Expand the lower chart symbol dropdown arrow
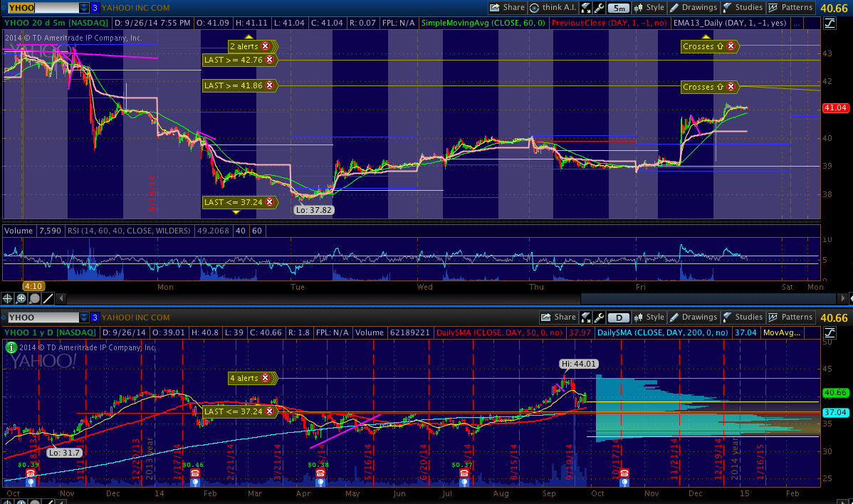Image resolution: width=853 pixels, height=504 pixels. pos(84,317)
